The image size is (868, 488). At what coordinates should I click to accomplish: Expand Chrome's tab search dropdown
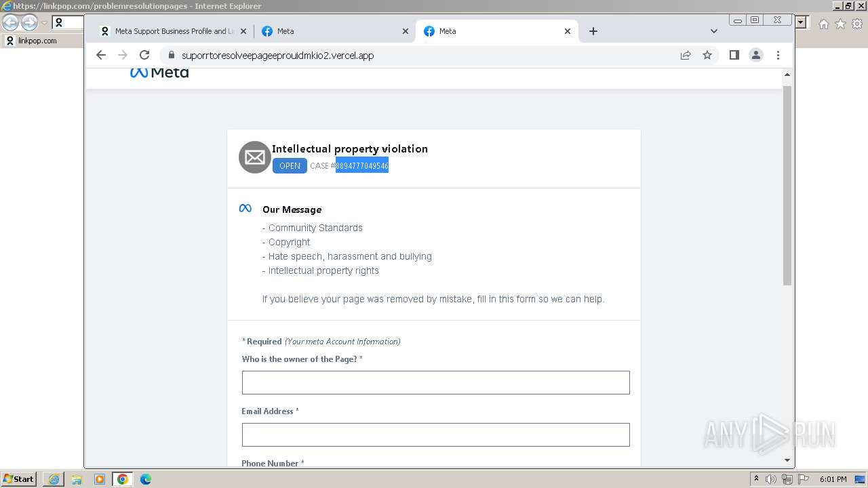[x=713, y=31]
